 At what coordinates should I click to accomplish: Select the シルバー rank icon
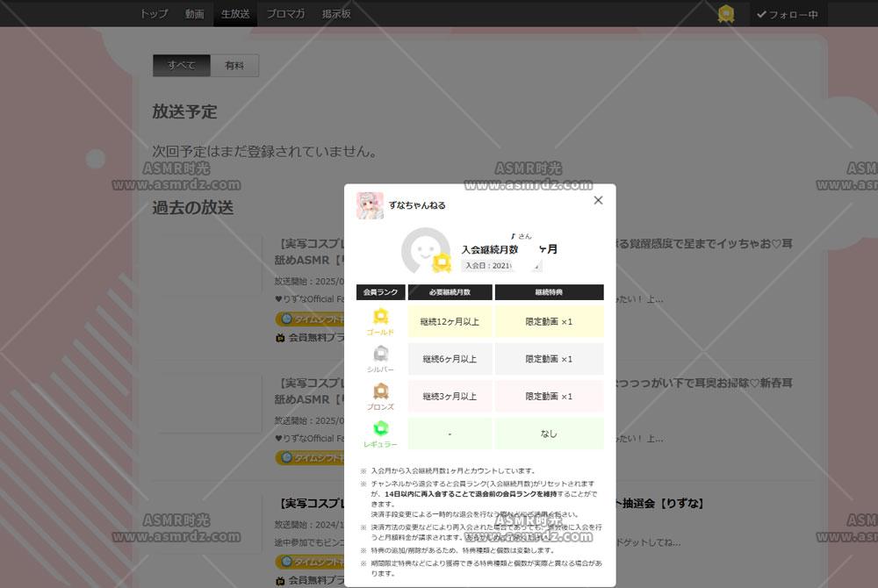point(381,354)
